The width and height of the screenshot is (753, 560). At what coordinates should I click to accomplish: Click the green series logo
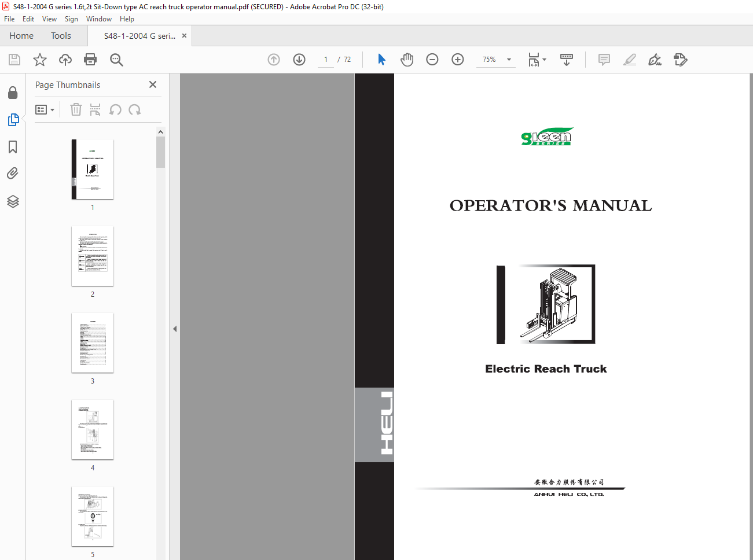[547, 137]
